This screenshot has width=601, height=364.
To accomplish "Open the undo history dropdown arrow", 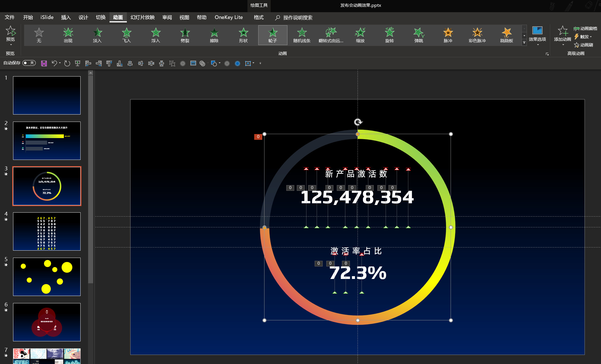I will click(x=60, y=63).
